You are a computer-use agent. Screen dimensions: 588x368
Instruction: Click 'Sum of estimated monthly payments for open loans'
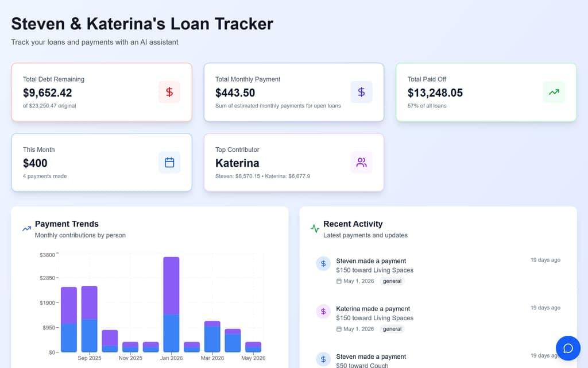278,106
